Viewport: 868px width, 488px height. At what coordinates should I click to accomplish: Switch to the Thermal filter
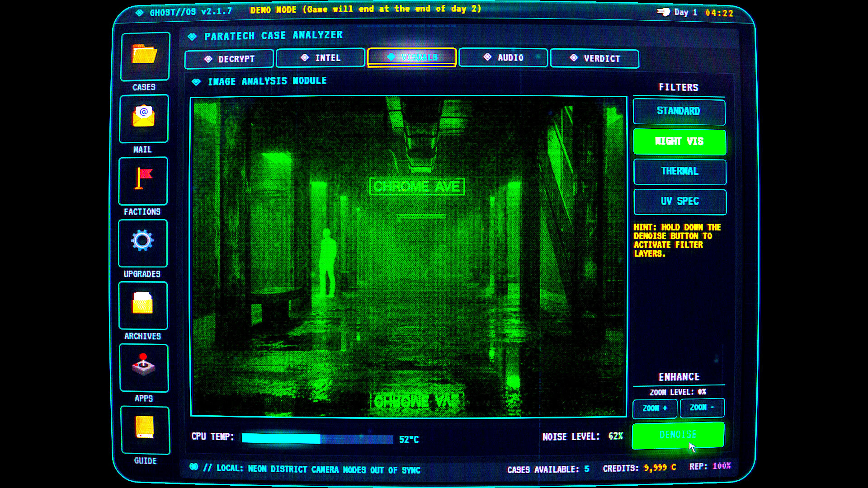[x=679, y=172]
